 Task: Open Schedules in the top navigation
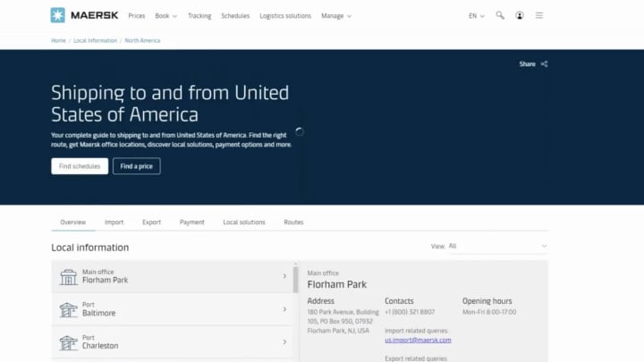[x=235, y=16]
